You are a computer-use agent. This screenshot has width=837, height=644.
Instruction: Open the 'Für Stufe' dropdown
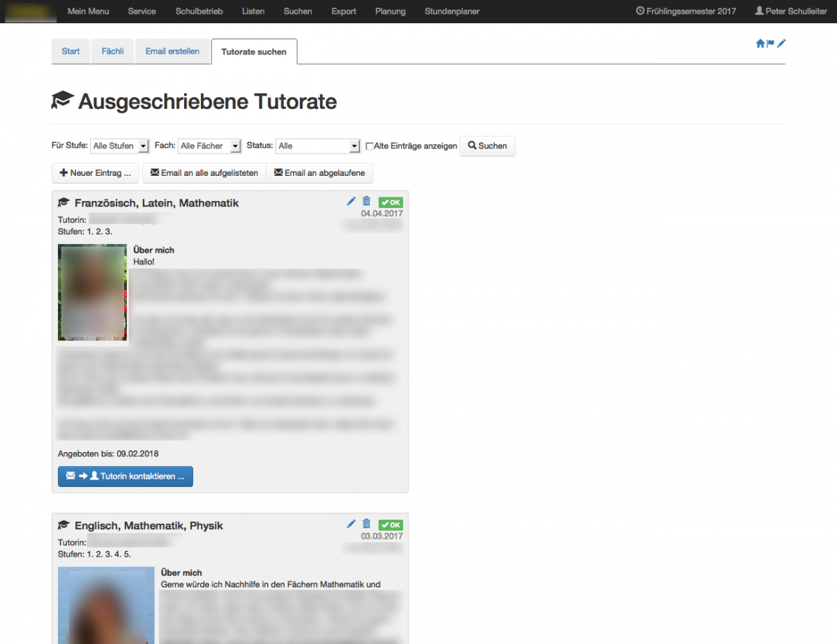(x=120, y=146)
